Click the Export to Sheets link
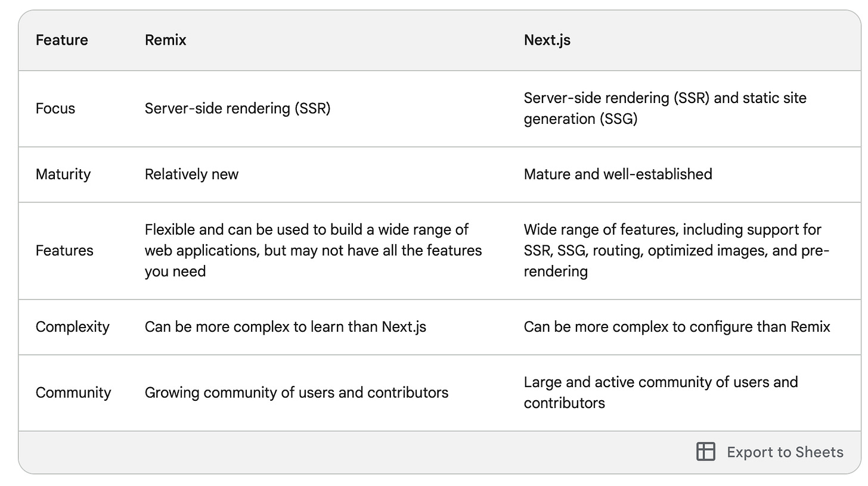Image resolution: width=868 pixels, height=486 pixels. pyautogui.click(x=785, y=452)
